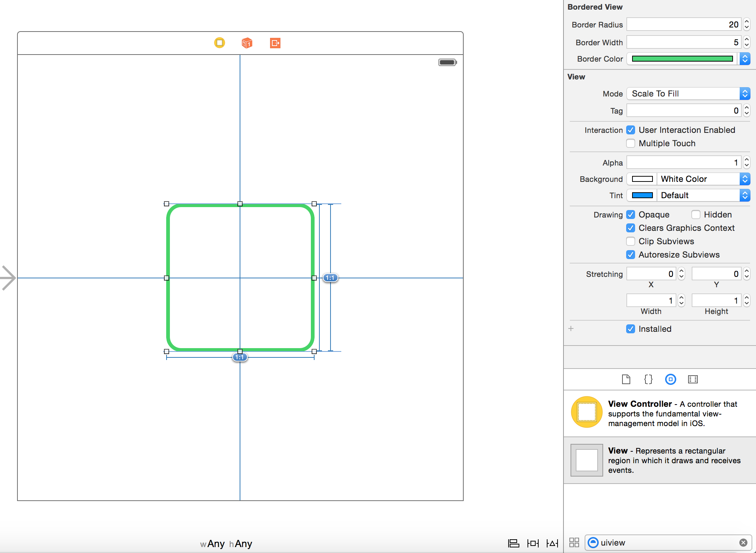Click the Pin constraints icon

pos(533,543)
